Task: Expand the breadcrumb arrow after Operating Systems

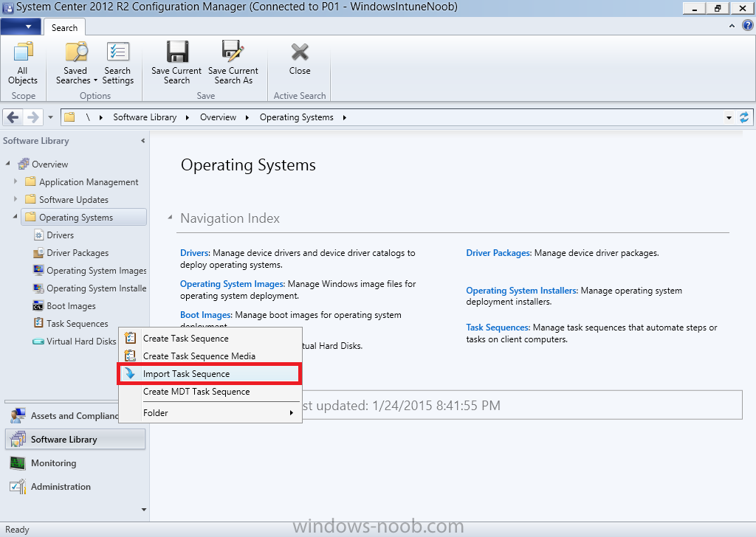Action: pyautogui.click(x=344, y=117)
